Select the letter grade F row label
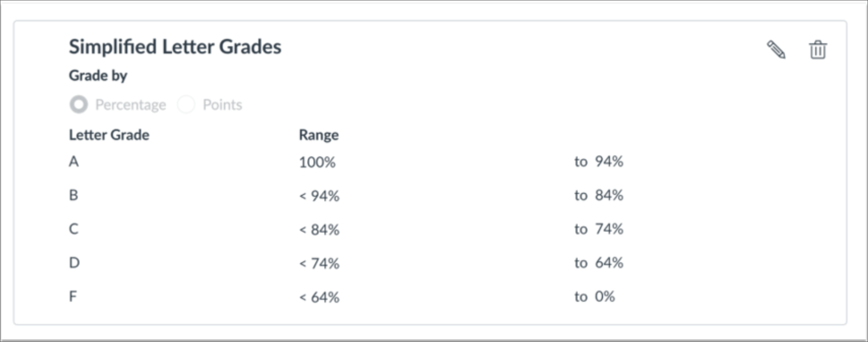This screenshot has height=342, width=868. click(x=73, y=296)
